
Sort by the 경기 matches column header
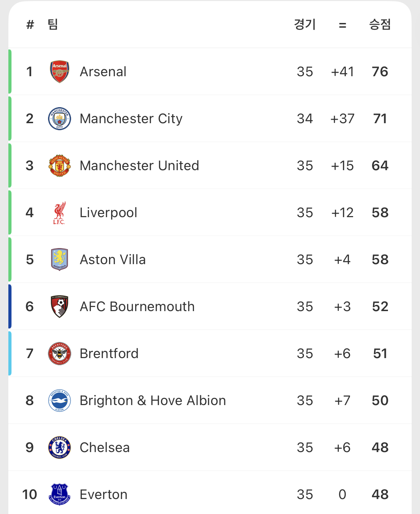coord(305,24)
